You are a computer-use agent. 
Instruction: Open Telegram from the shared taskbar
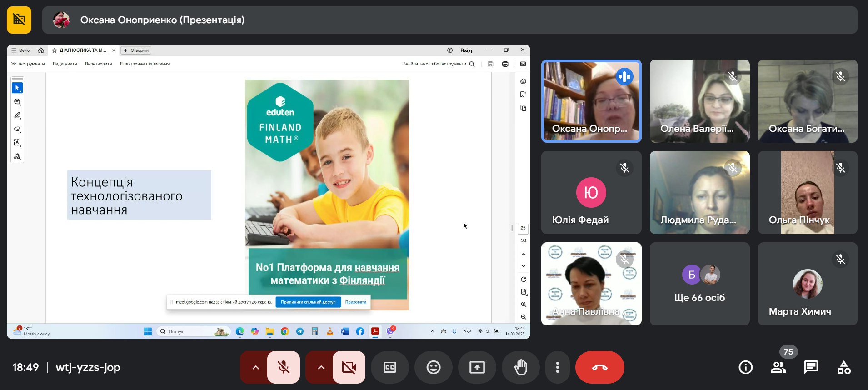[300, 331]
